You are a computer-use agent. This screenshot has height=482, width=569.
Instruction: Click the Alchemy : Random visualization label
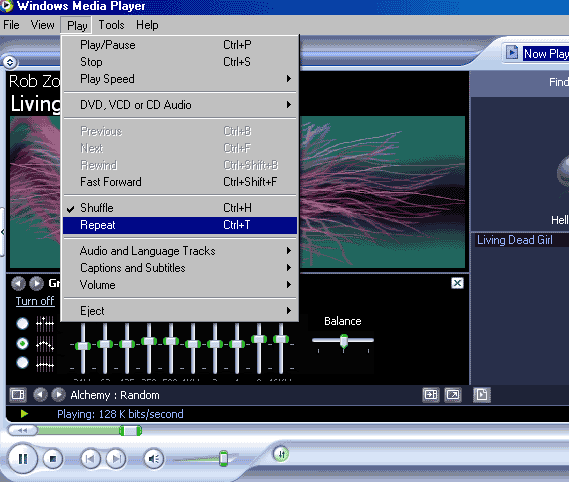(115, 395)
